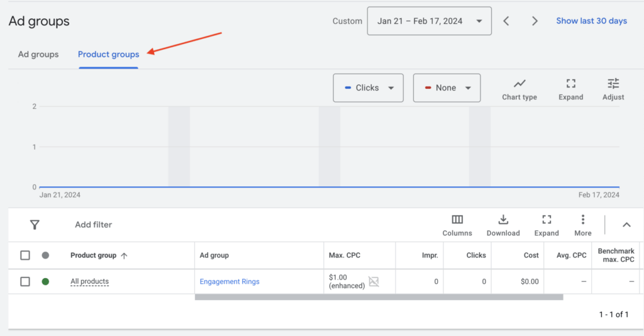This screenshot has width=644, height=336.
Task: Sort by Cost column header
Action: (531, 255)
